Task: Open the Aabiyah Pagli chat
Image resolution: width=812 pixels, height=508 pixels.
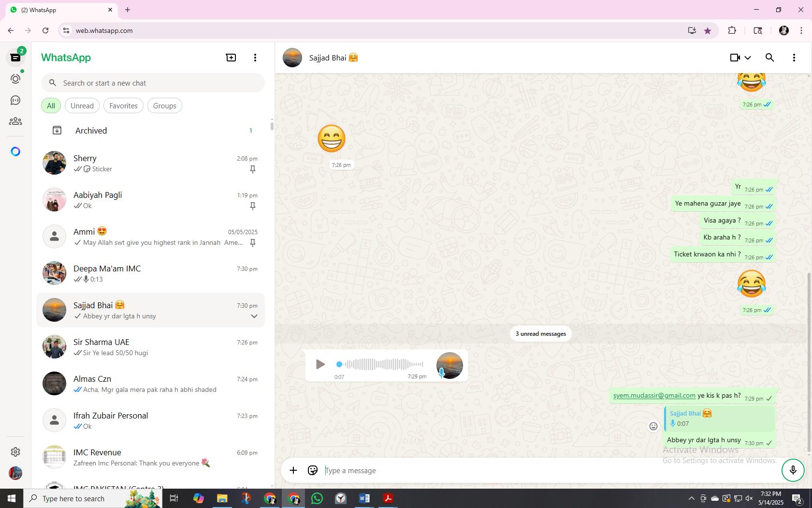Action: (x=151, y=200)
